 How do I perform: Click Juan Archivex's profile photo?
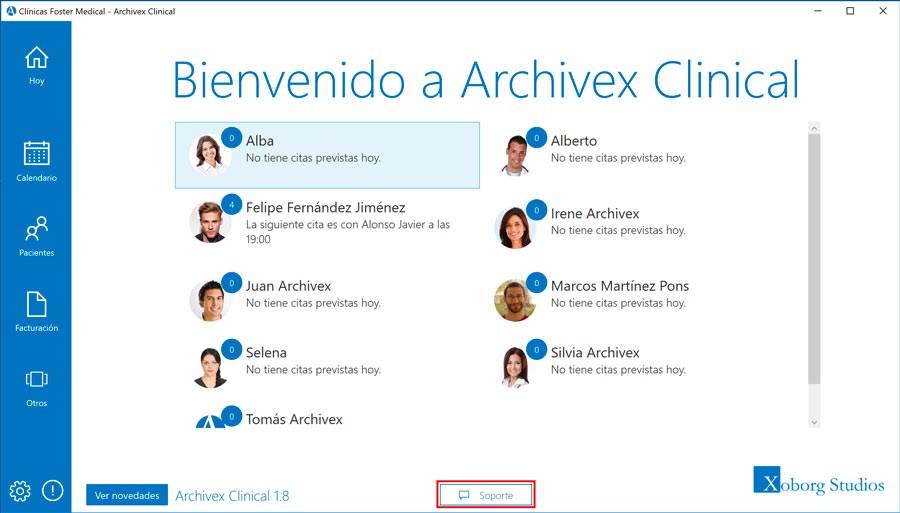pos(210,300)
